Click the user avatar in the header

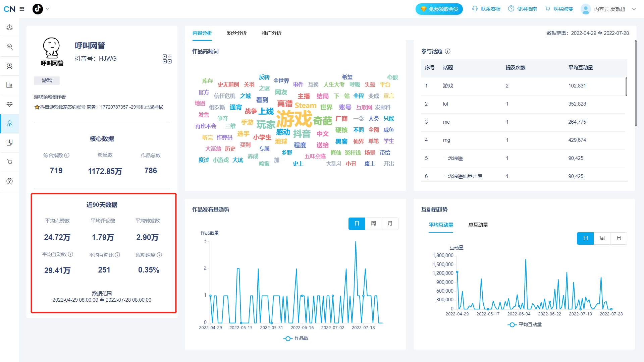pyautogui.click(x=586, y=9)
